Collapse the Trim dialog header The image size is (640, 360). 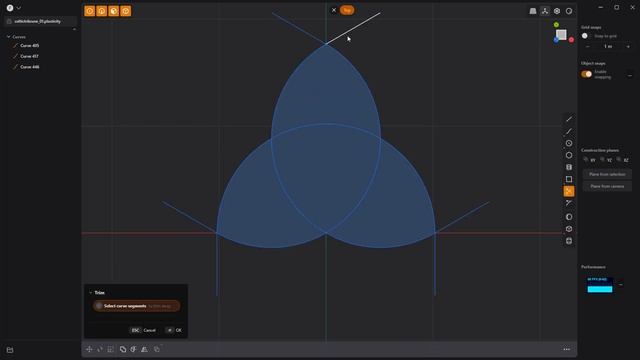91,293
